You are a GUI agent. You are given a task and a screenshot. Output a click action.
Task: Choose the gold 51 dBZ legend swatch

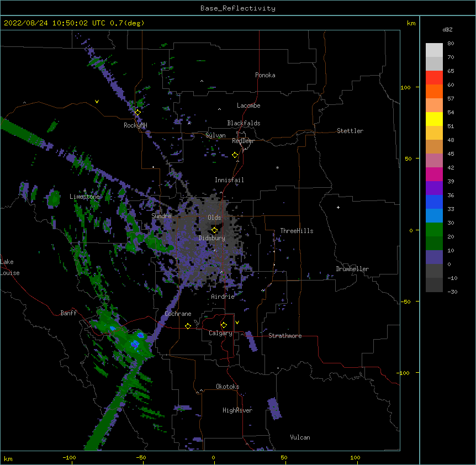[x=434, y=133]
